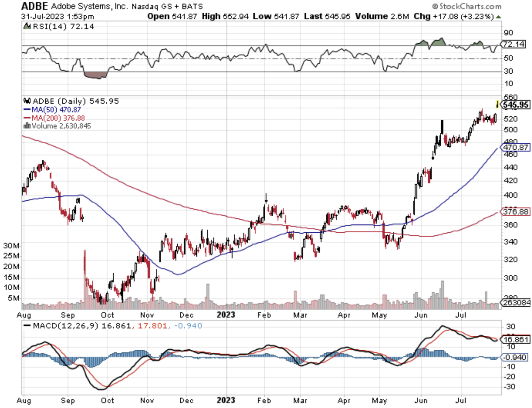Click the RSI indicator icon beside RSI(14)
532x408 pixels.
[x=27, y=26]
